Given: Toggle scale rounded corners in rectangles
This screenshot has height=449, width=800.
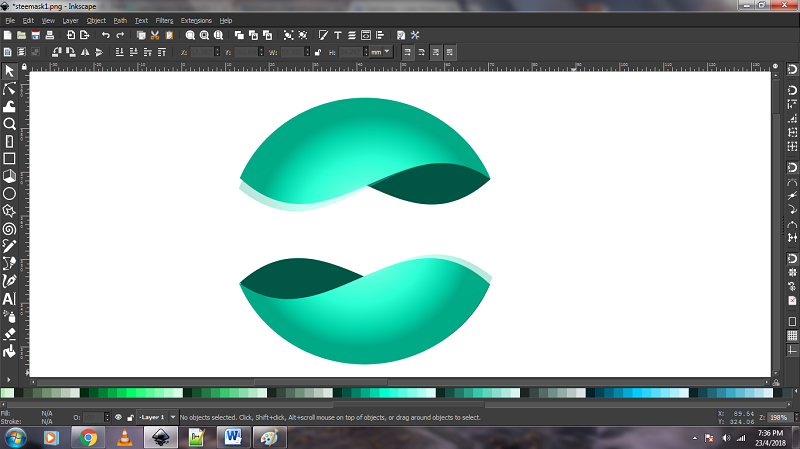Looking at the screenshot, I should click(x=421, y=52).
